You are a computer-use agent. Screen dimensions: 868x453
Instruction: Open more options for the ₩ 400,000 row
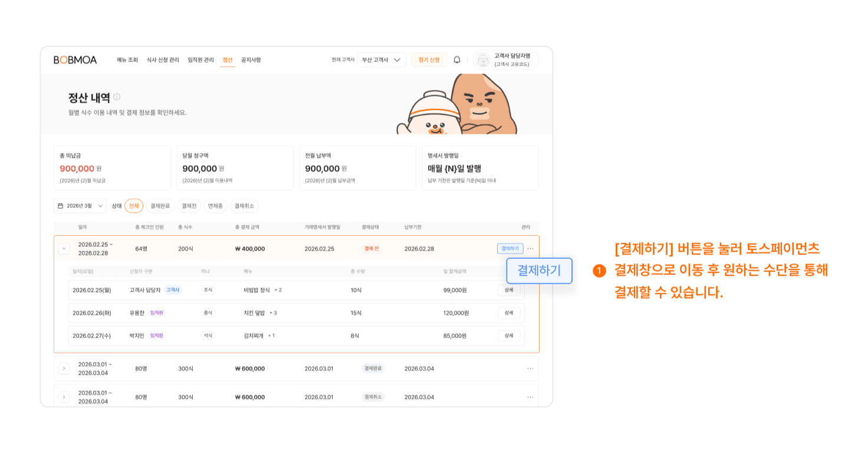pyautogui.click(x=530, y=248)
